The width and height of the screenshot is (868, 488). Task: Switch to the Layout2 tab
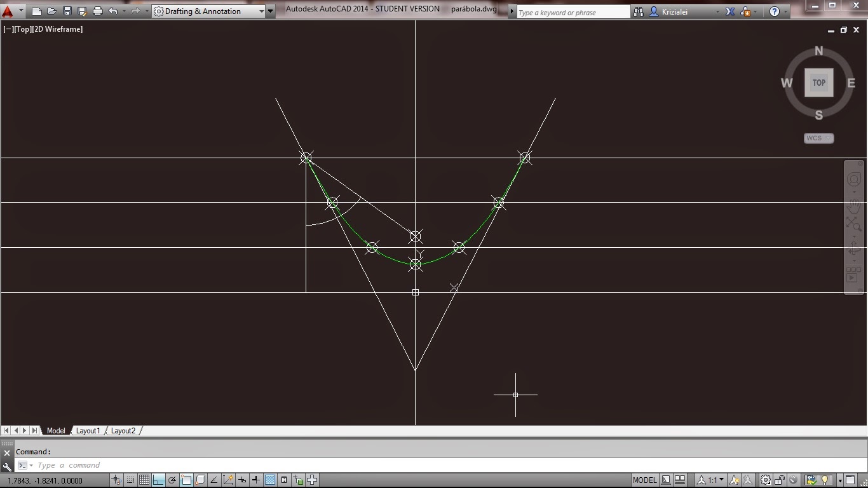click(x=123, y=430)
